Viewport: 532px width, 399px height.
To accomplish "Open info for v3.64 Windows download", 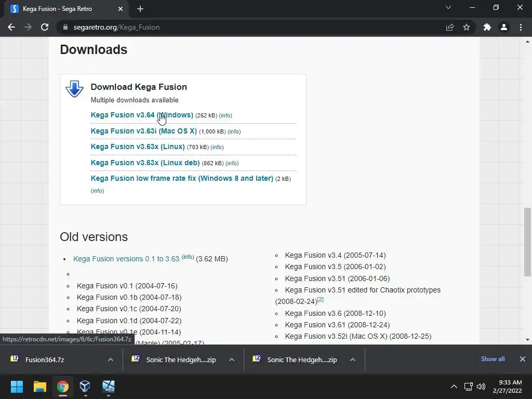I will (225, 115).
